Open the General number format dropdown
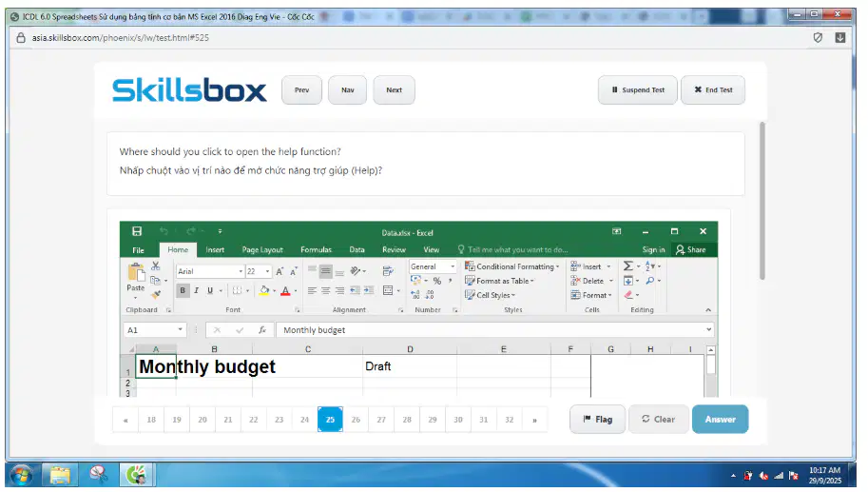 (x=453, y=266)
